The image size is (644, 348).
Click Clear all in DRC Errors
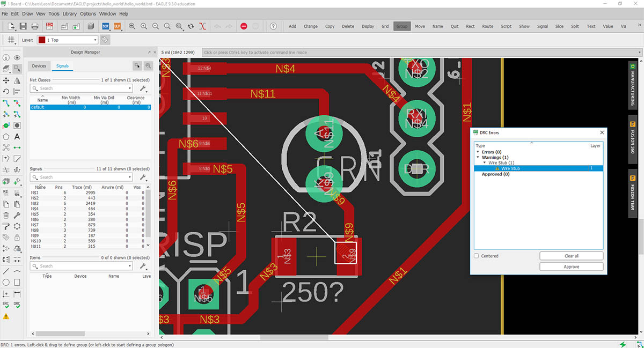click(571, 256)
